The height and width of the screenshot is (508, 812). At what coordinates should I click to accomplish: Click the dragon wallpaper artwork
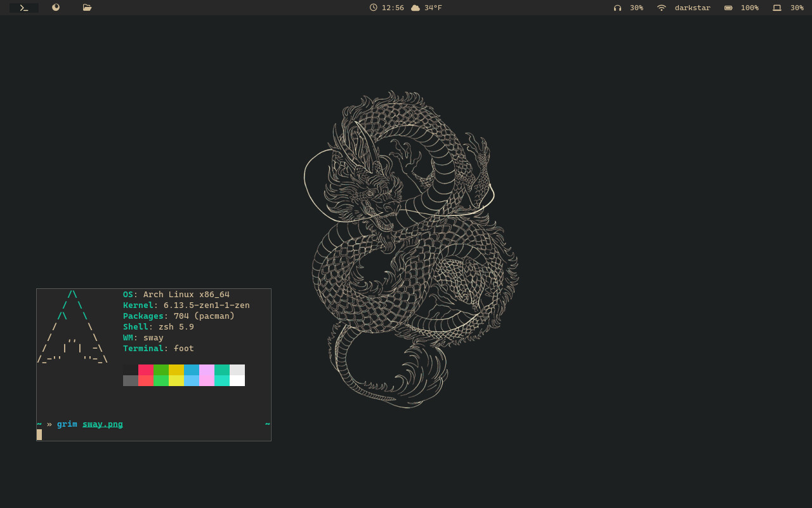pos(411,249)
